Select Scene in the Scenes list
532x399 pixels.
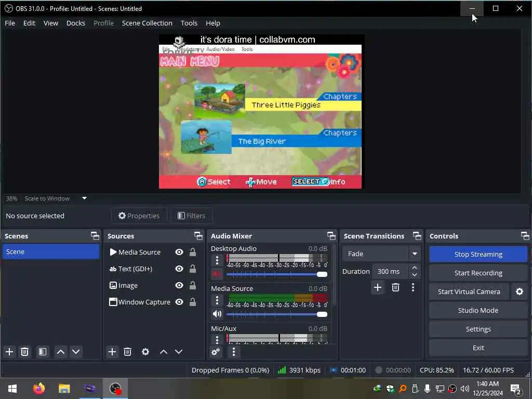pyautogui.click(x=51, y=252)
